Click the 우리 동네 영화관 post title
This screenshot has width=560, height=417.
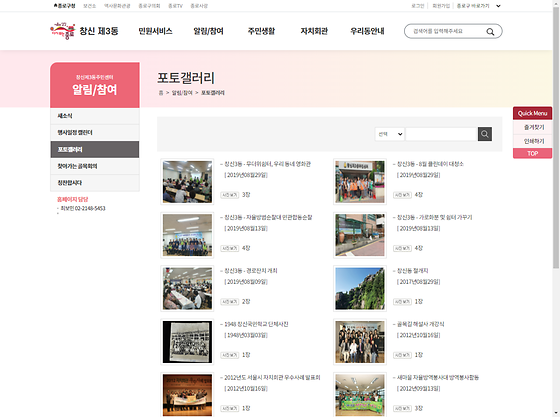pyautogui.click(x=268, y=164)
